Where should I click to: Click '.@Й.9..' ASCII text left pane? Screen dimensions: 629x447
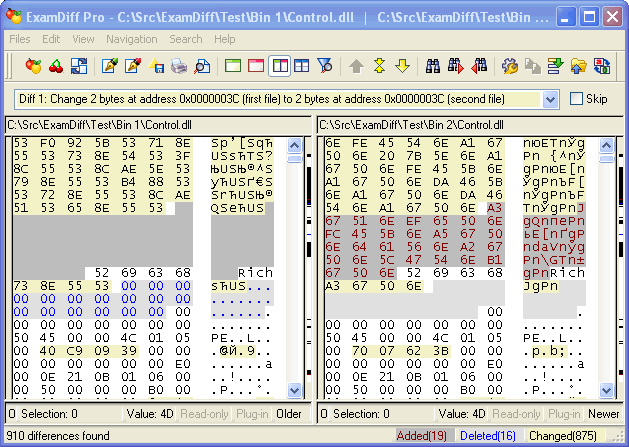(242, 351)
